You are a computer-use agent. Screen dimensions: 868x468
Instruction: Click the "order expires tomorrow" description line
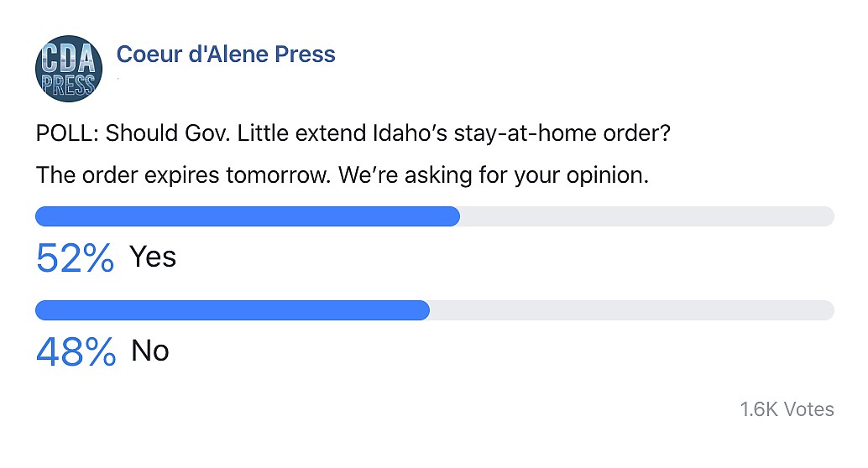pos(342,176)
